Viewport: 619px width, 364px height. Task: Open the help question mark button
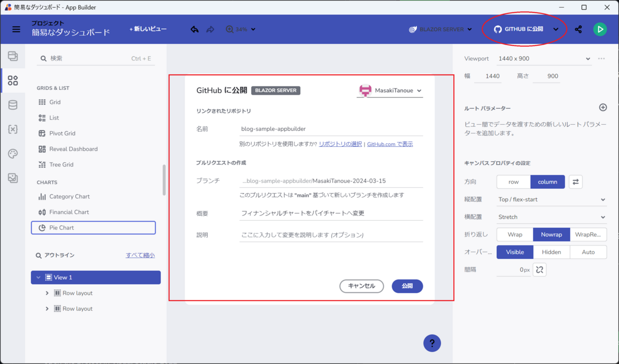click(432, 343)
